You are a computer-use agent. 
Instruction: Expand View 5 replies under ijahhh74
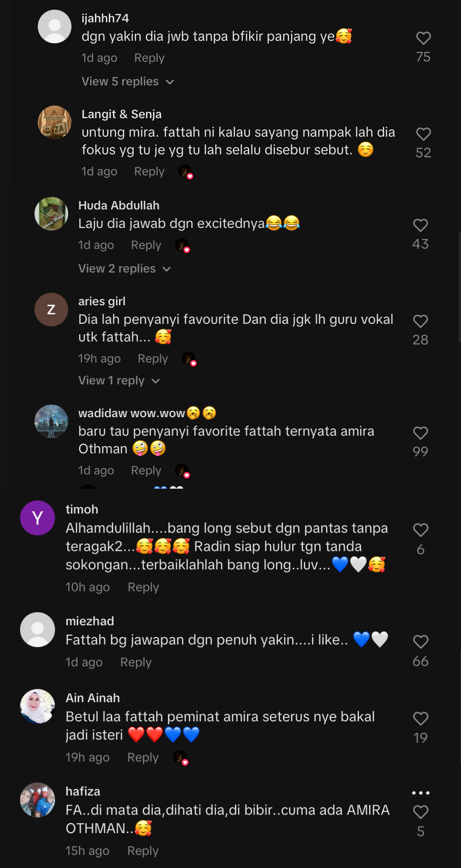[128, 82]
